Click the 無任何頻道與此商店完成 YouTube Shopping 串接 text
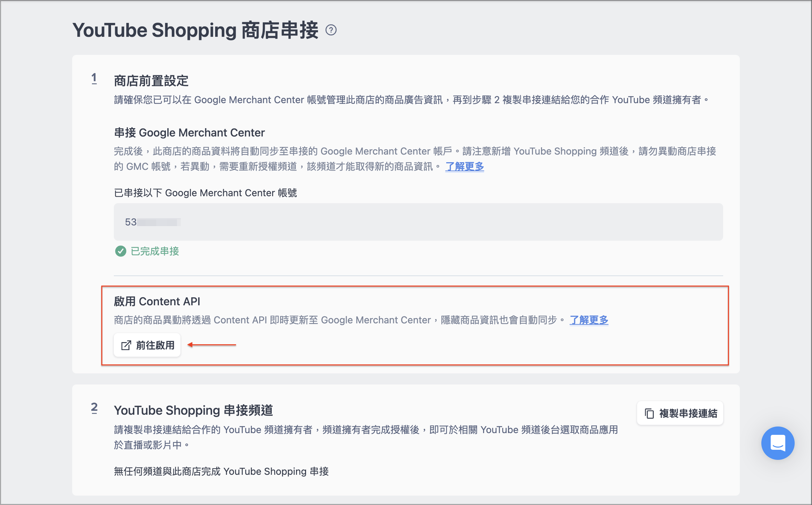This screenshot has height=505, width=812. [221, 471]
